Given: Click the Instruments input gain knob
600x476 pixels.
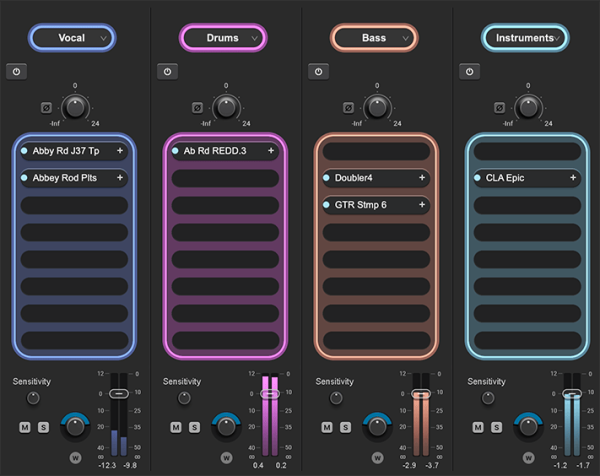Looking at the screenshot, I should tap(528, 108).
